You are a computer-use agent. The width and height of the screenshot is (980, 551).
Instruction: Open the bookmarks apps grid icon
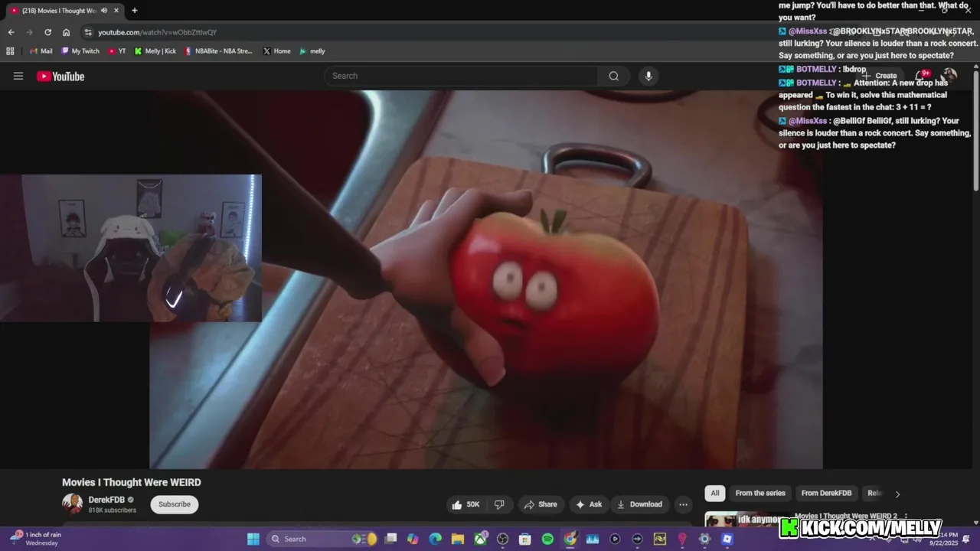[10, 51]
